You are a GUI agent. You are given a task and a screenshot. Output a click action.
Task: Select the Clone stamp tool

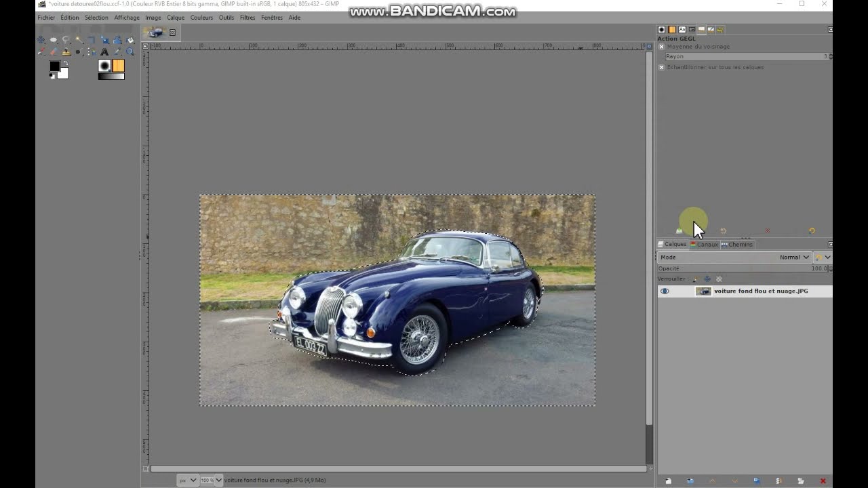pos(66,52)
